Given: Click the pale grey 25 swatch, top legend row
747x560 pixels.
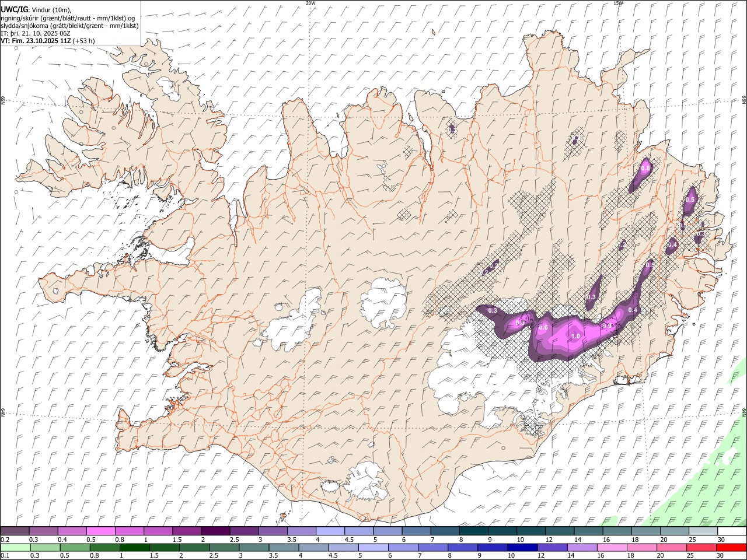Looking at the screenshot, I should point(704,531).
